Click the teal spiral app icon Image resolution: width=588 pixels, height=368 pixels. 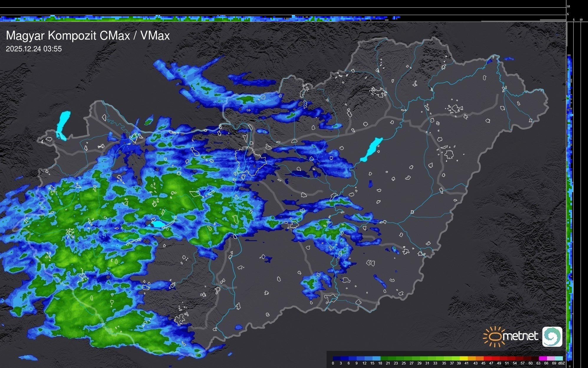click(x=552, y=336)
